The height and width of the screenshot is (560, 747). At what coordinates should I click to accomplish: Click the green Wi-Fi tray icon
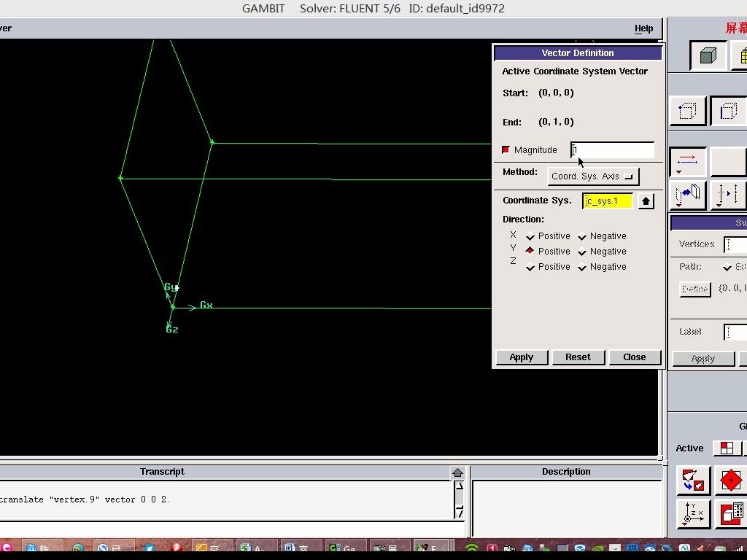point(472,548)
